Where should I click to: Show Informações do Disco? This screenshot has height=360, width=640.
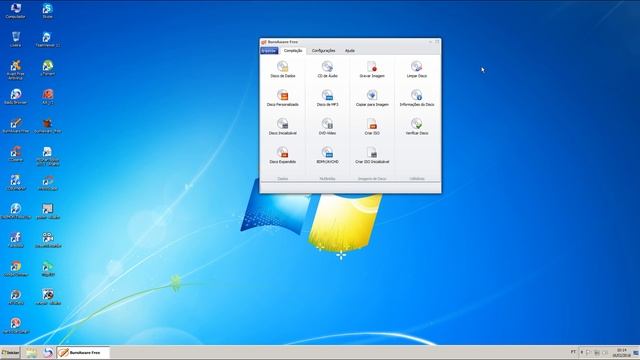point(416,98)
